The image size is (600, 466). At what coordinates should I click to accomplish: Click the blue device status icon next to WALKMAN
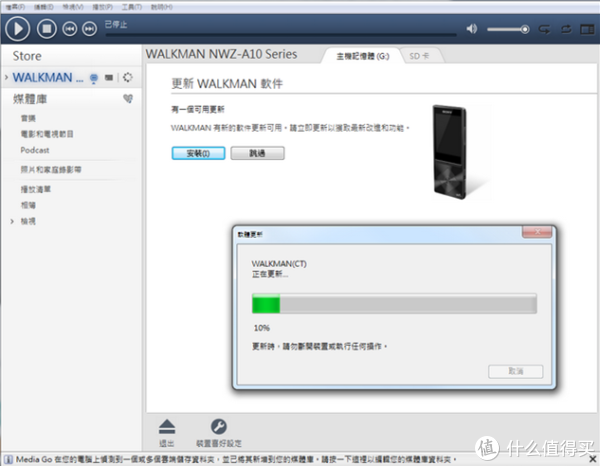(x=93, y=78)
